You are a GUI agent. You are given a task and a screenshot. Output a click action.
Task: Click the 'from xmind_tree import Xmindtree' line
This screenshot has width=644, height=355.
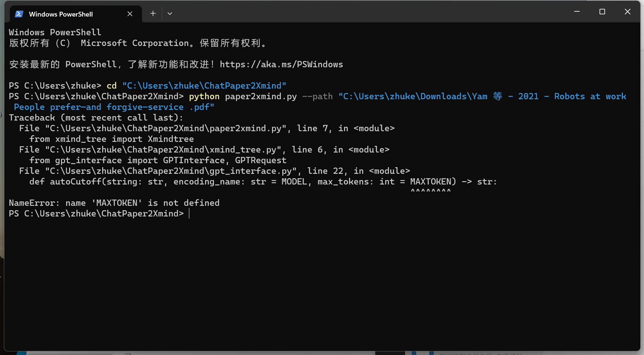[x=111, y=139]
